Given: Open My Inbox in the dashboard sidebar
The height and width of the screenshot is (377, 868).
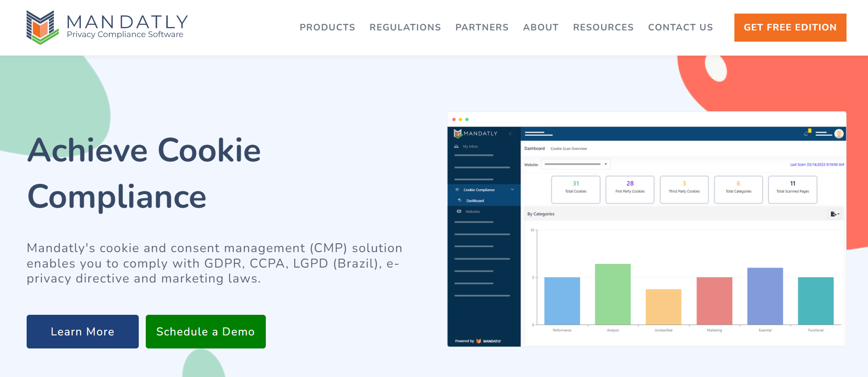Looking at the screenshot, I should pyautogui.click(x=466, y=146).
